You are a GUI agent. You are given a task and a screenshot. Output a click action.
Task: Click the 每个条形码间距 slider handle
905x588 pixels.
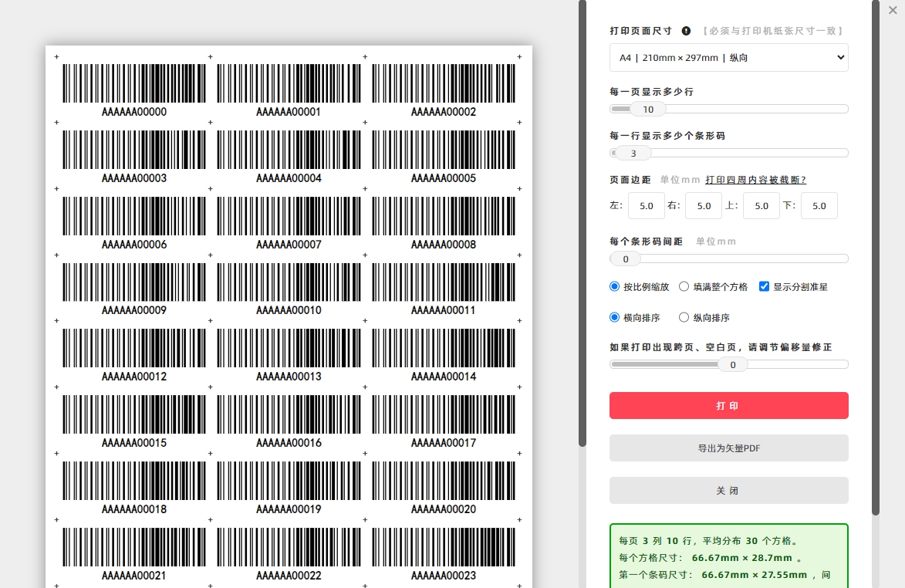tap(626, 259)
